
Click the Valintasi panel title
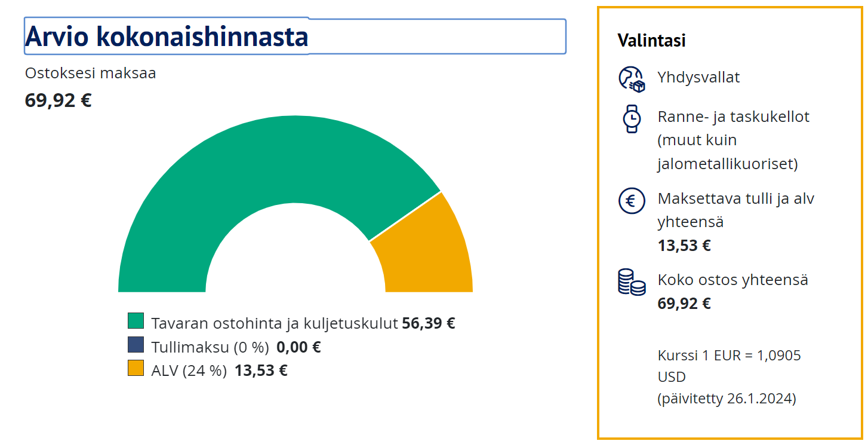651,41
